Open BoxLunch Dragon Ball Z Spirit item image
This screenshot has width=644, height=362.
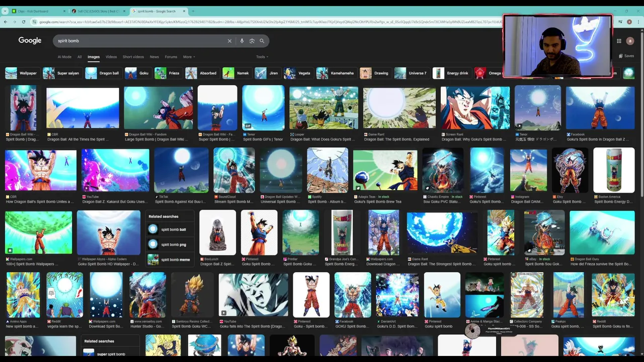[x=217, y=232]
